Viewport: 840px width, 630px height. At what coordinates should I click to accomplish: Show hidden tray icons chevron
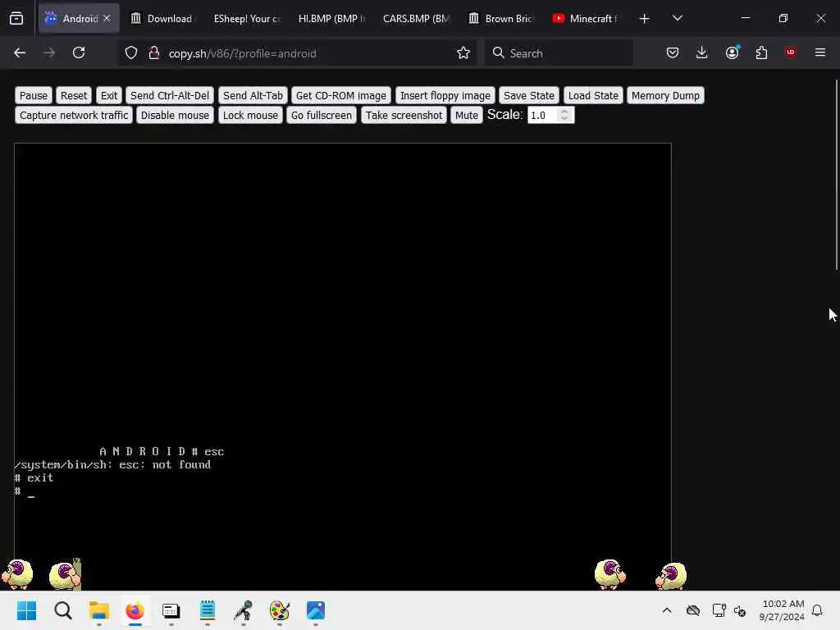pyautogui.click(x=667, y=610)
